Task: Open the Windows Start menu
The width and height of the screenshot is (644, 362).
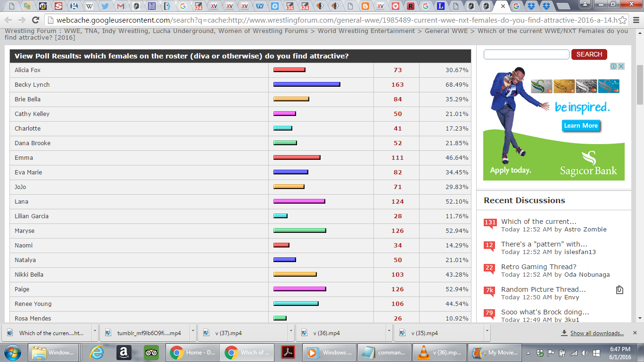Action: click(13, 353)
